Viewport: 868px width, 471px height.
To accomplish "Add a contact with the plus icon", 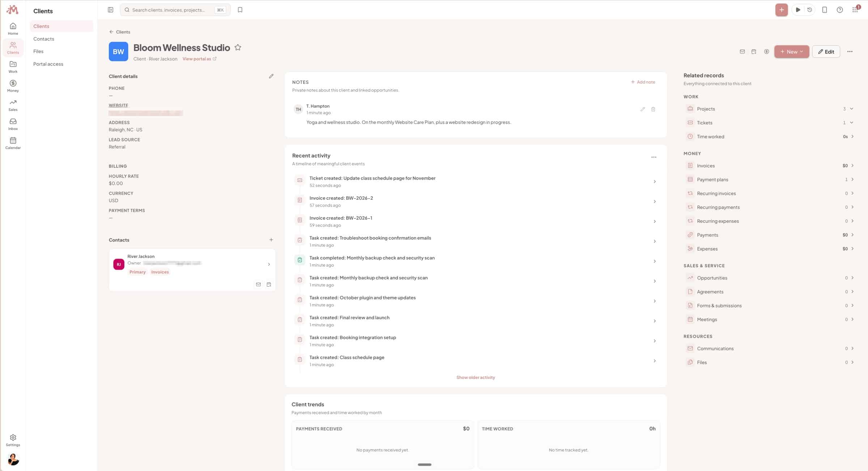I will [271, 240].
